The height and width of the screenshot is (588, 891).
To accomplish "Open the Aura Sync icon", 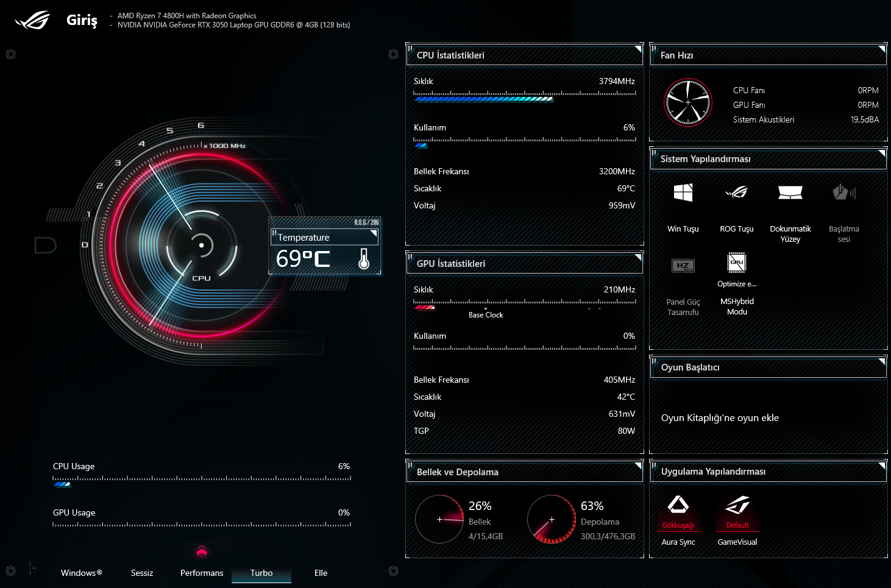I will [678, 505].
